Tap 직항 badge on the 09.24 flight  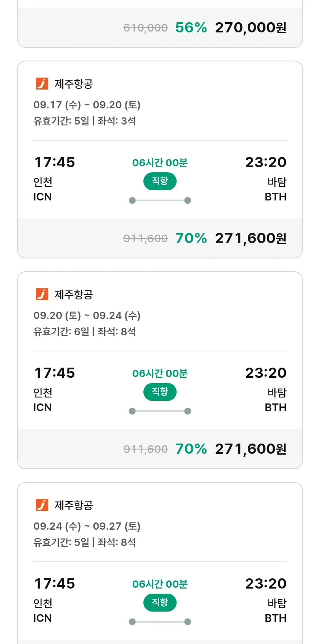tap(160, 603)
